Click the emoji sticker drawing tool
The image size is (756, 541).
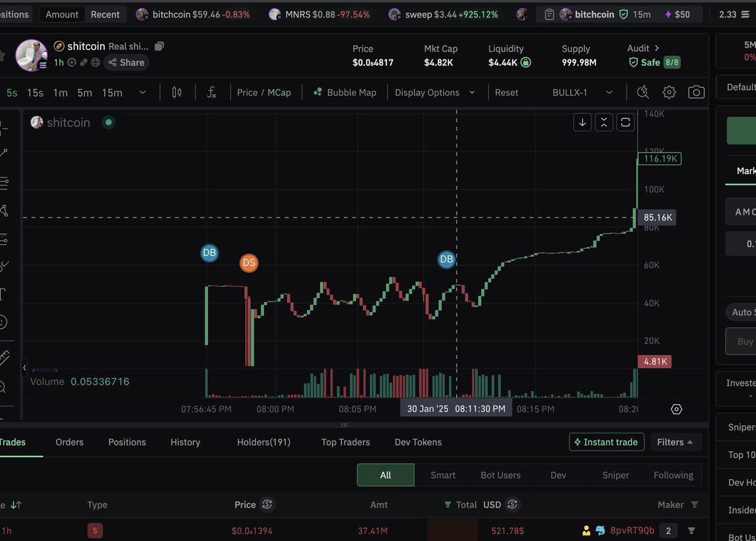(x=3, y=322)
